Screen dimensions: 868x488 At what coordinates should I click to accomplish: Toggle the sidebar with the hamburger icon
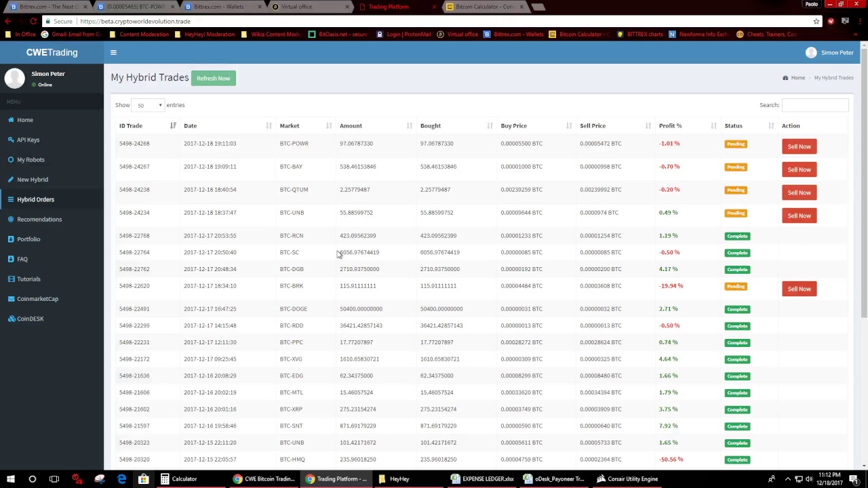point(113,52)
